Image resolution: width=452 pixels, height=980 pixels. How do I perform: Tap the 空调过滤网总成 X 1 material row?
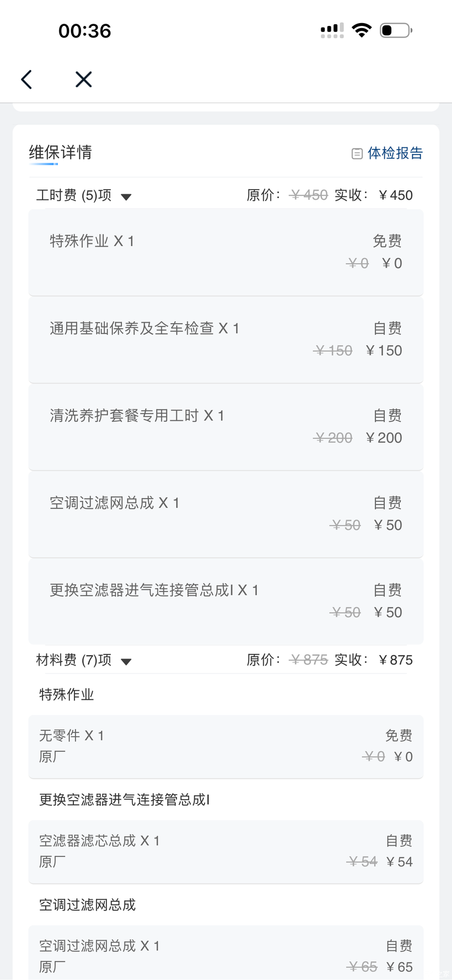[225, 956]
